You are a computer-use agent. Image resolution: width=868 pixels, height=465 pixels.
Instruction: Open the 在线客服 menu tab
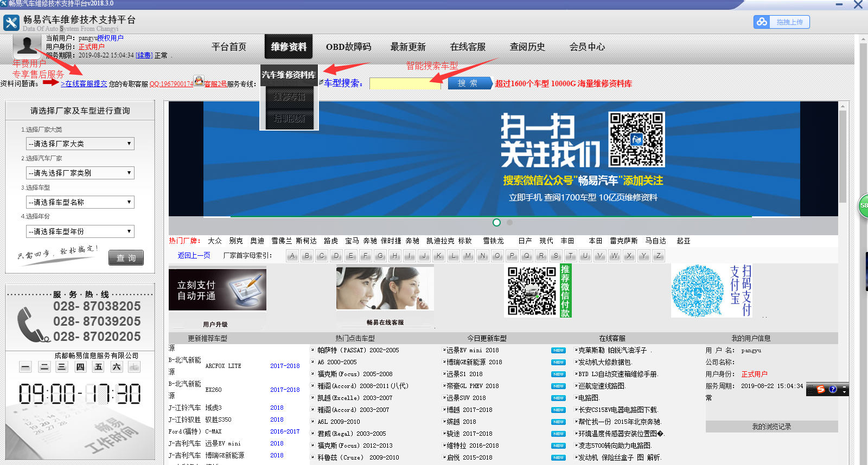[468, 47]
